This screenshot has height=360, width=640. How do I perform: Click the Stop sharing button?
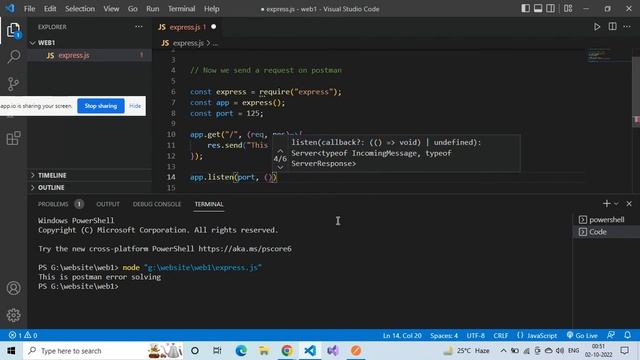[101, 106]
